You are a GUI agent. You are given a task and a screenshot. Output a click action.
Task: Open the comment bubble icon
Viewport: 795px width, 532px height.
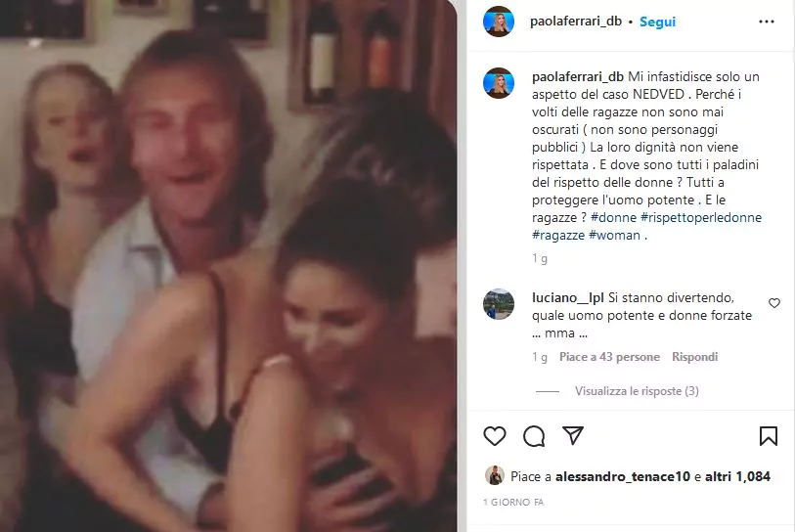[534, 436]
